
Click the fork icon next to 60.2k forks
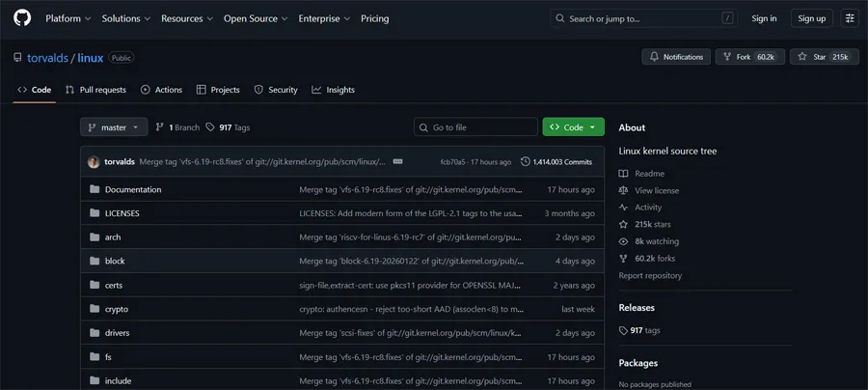623,258
